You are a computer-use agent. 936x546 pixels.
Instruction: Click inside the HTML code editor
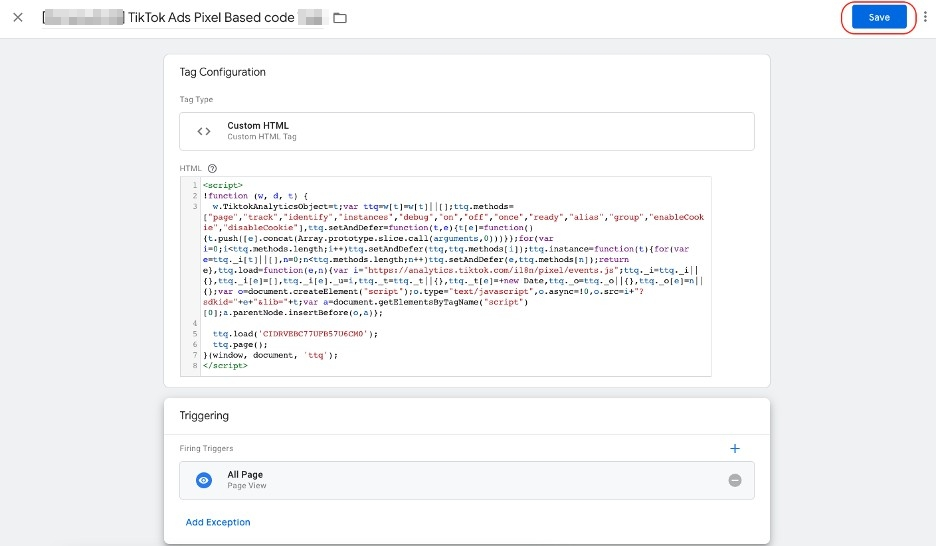446,276
